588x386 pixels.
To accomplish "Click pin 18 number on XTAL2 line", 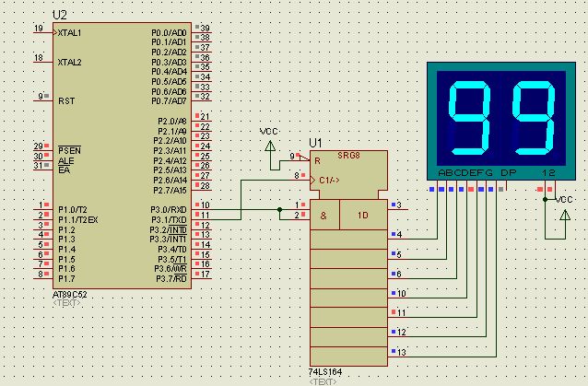I will coord(39,58).
